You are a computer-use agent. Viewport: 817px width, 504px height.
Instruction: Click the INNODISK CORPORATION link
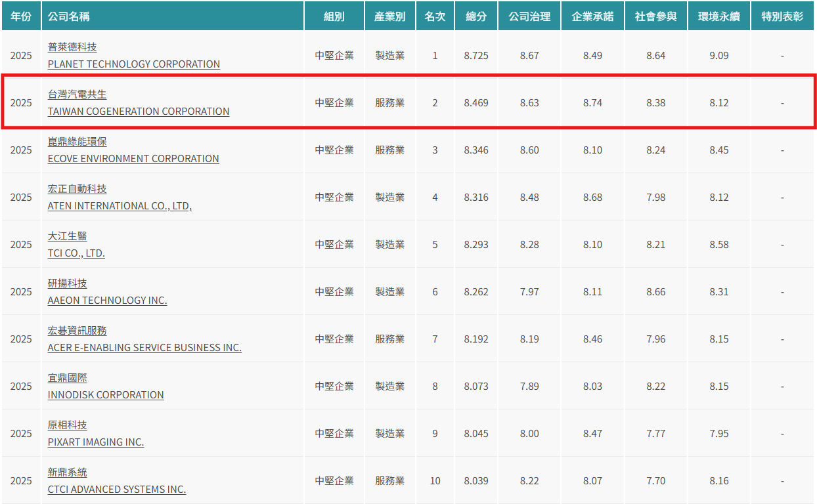point(106,394)
